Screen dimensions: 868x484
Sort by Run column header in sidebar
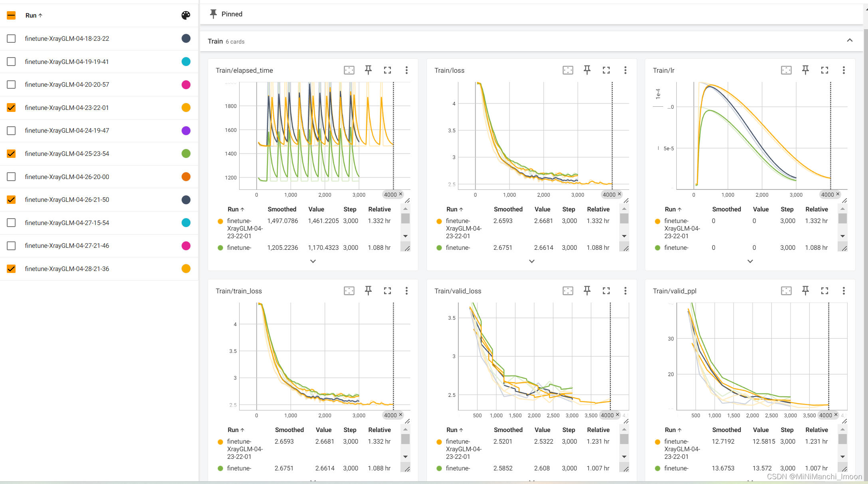click(x=34, y=15)
